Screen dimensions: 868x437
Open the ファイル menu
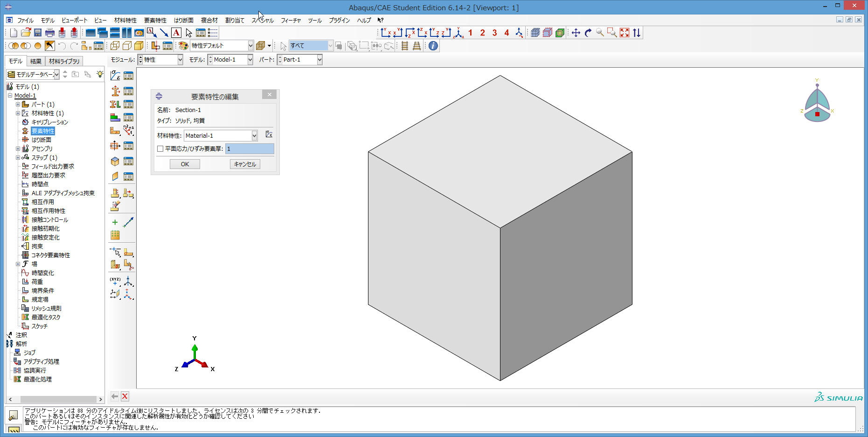[25, 21]
